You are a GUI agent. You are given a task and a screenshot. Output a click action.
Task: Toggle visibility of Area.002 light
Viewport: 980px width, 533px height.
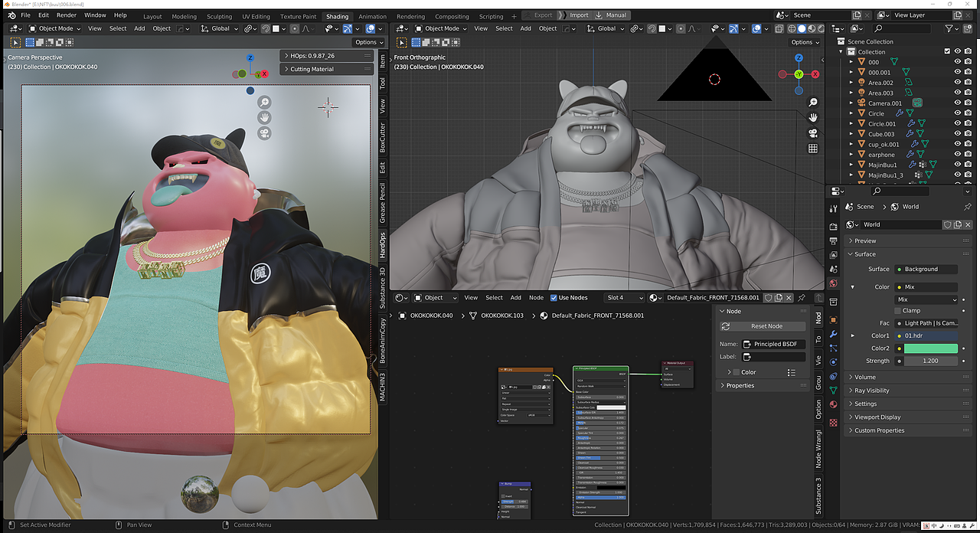pyautogui.click(x=957, y=83)
